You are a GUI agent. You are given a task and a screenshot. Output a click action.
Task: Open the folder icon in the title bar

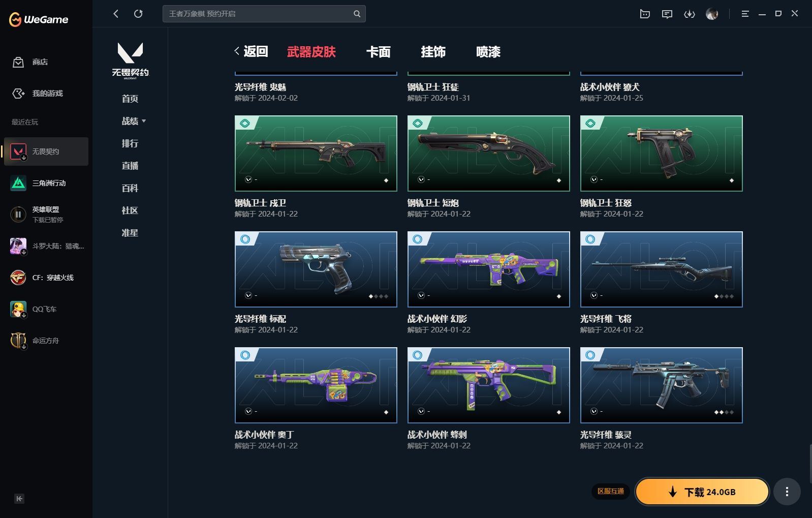coord(645,14)
